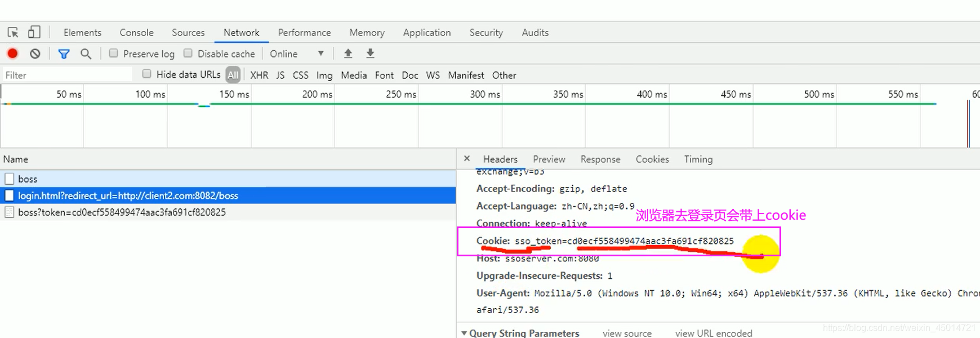The height and width of the screenshot is (338, 980).
Task: Open the Application panel tab
Action: tap(427, 32)
